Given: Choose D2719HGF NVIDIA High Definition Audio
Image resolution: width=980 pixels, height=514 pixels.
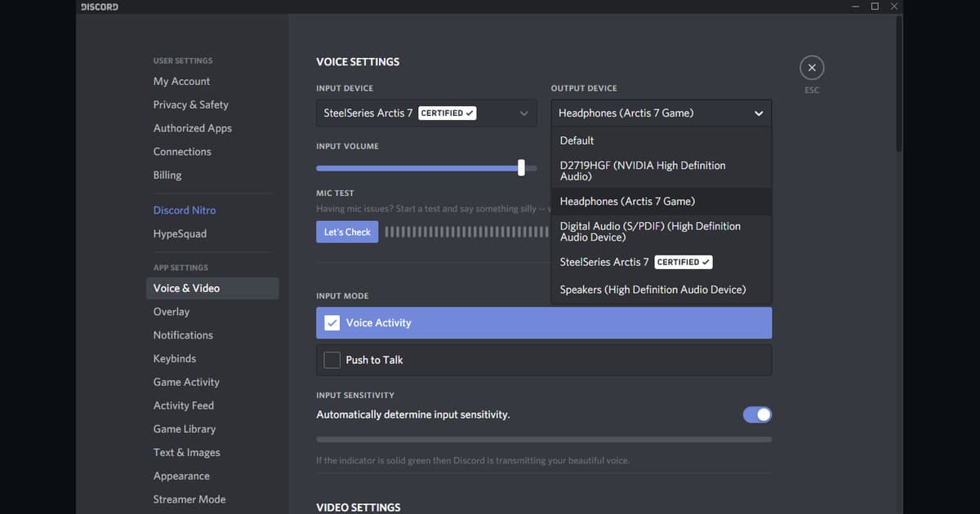Looking at the screenshot, I should (x=661, y=171).
